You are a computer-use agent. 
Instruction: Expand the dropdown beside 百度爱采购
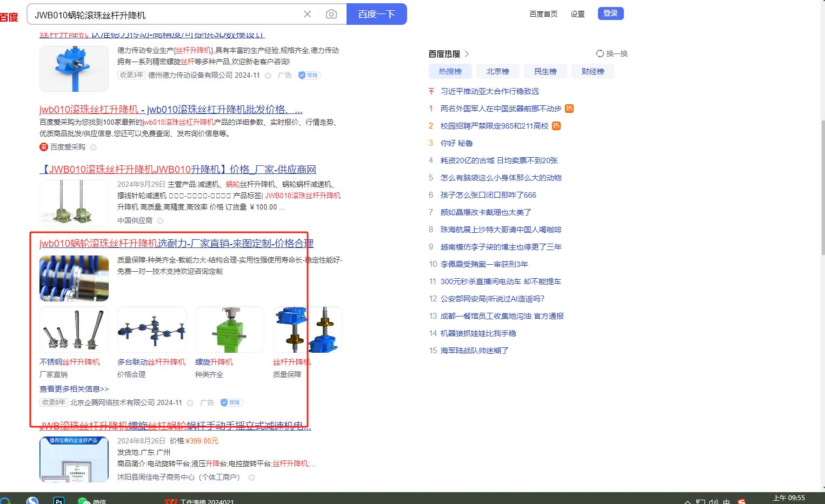pyautogui.click(x=93, y=147)
